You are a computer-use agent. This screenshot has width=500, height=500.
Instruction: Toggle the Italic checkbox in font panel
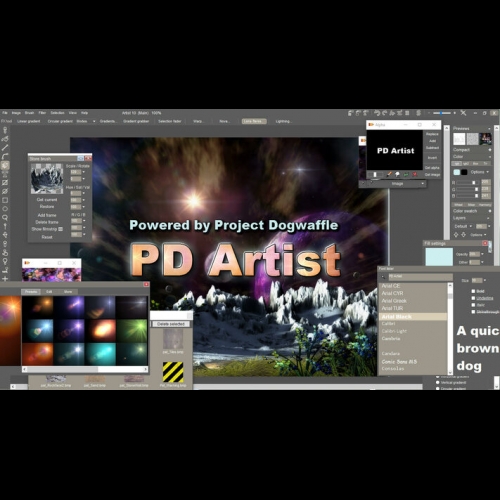pos(473,305)
